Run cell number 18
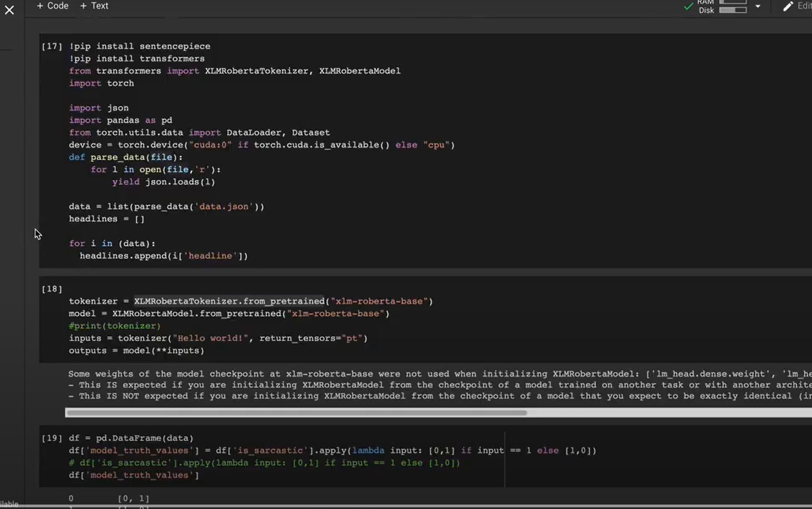Image resolution: width=812 pixels, height=509 pixels. [x=52, y=289]
